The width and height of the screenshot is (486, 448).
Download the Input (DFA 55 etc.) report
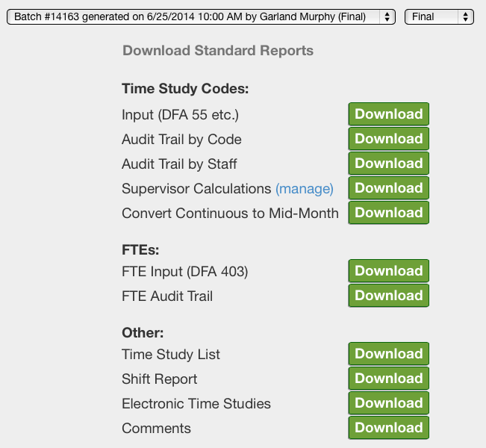[388, 114]
